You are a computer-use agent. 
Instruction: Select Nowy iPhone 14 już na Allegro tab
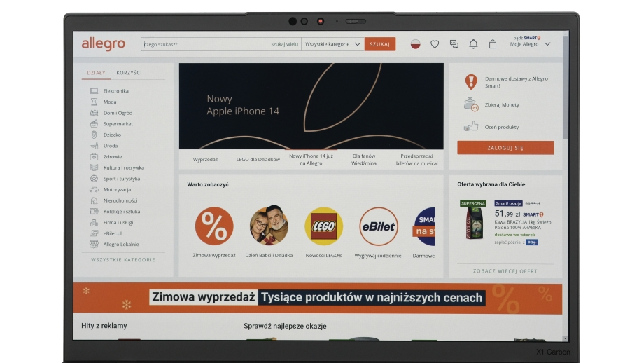[x=311, y=160]
